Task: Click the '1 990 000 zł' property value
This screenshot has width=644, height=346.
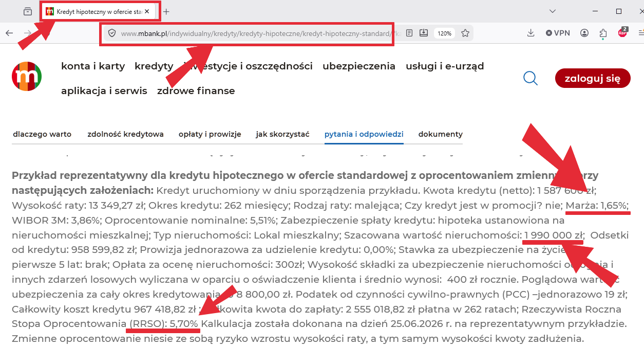Action: click(554, 235)
